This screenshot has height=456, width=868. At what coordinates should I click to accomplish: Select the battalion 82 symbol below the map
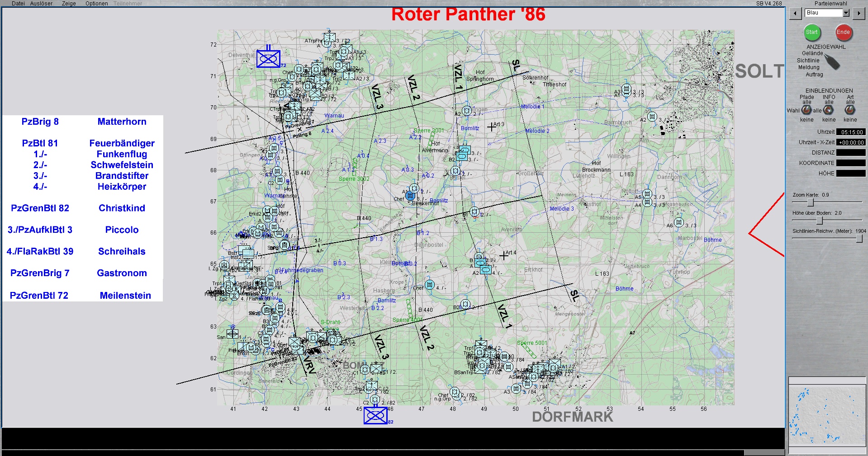pyautogui.click(x=375, y=415)
